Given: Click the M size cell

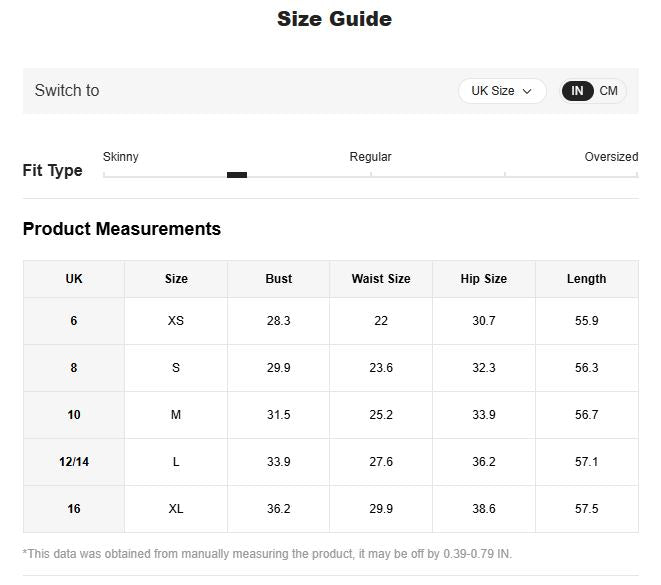Looking at the screenshot, I should pos(176,415).
